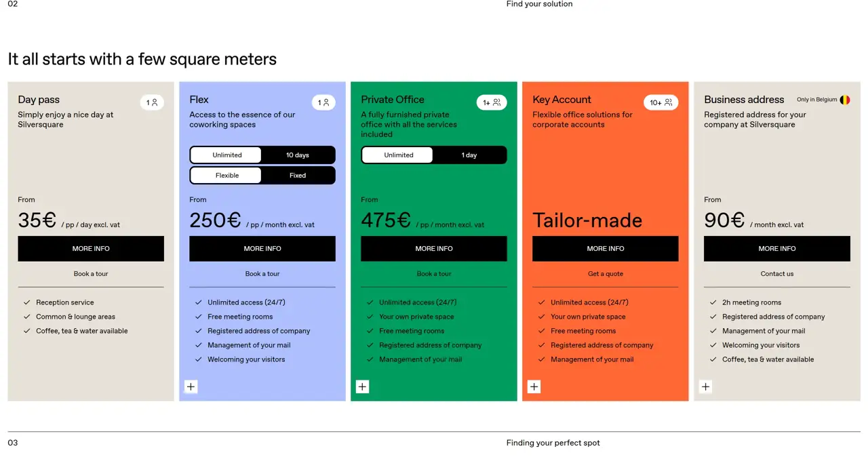Expand the Flex card features list
Screen dimensions: 868x474
[191, 387]
